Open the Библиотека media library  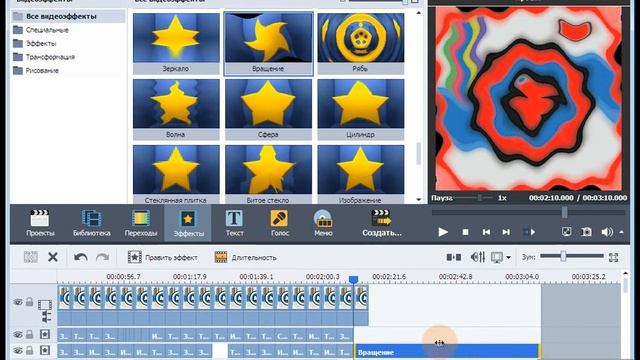click(x=91, y=223)
